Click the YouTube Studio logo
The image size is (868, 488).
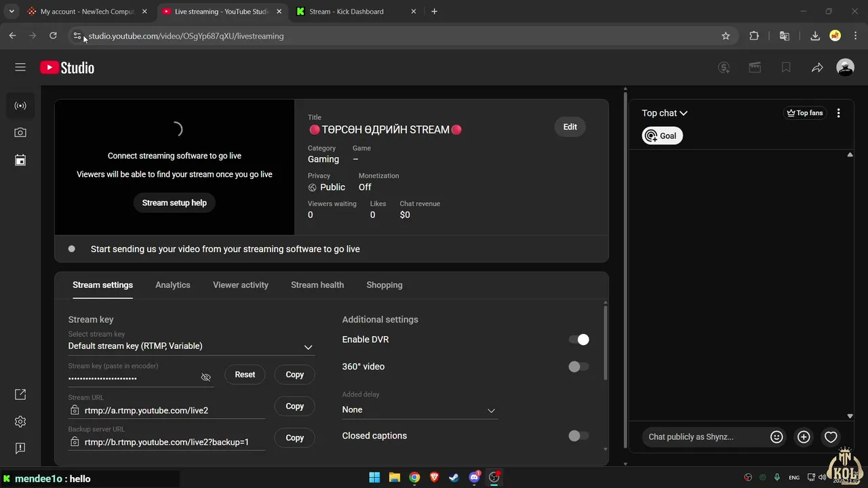67,67
